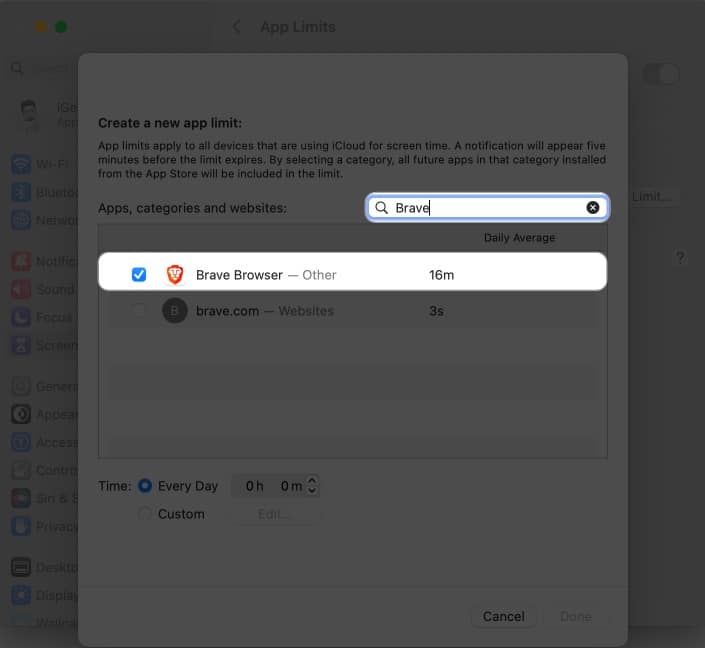Click the 16m daily average value

tap(442, 275)
